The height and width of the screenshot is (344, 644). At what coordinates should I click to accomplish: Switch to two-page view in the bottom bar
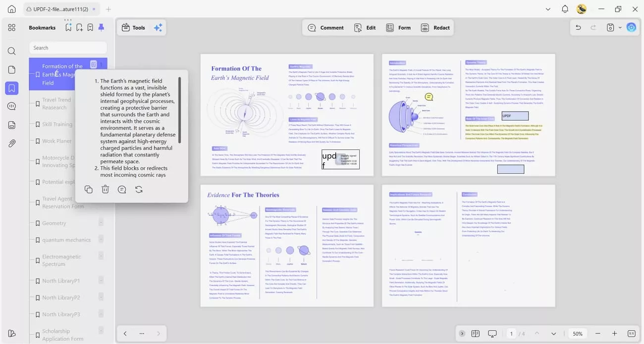click(x=476, y=334)
